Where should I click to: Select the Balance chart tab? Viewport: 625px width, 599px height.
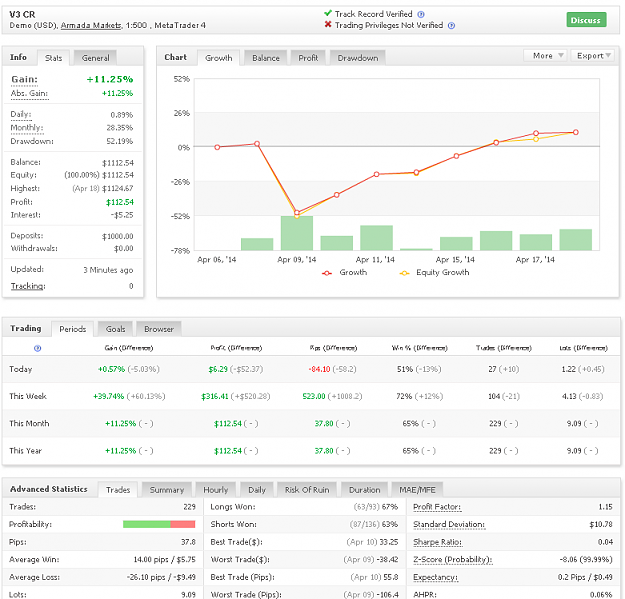point(265,58)
